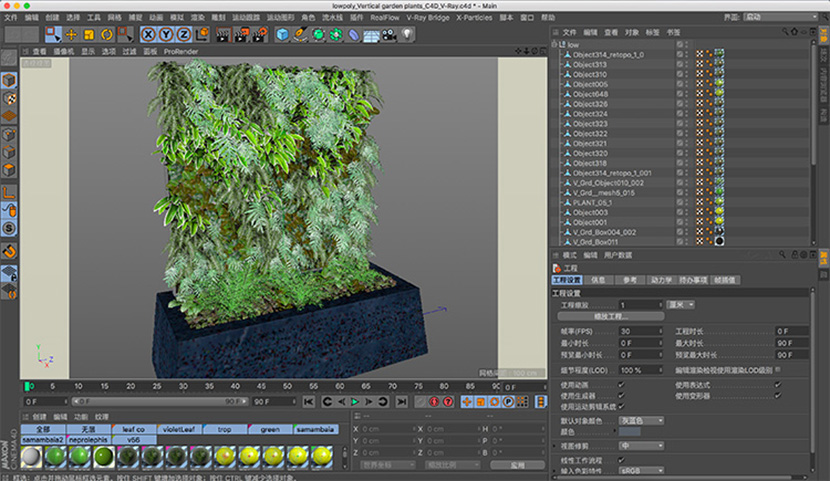Open the render settings
The height and width of the screenshot is (481, 830).
click(x=260, y=35)
